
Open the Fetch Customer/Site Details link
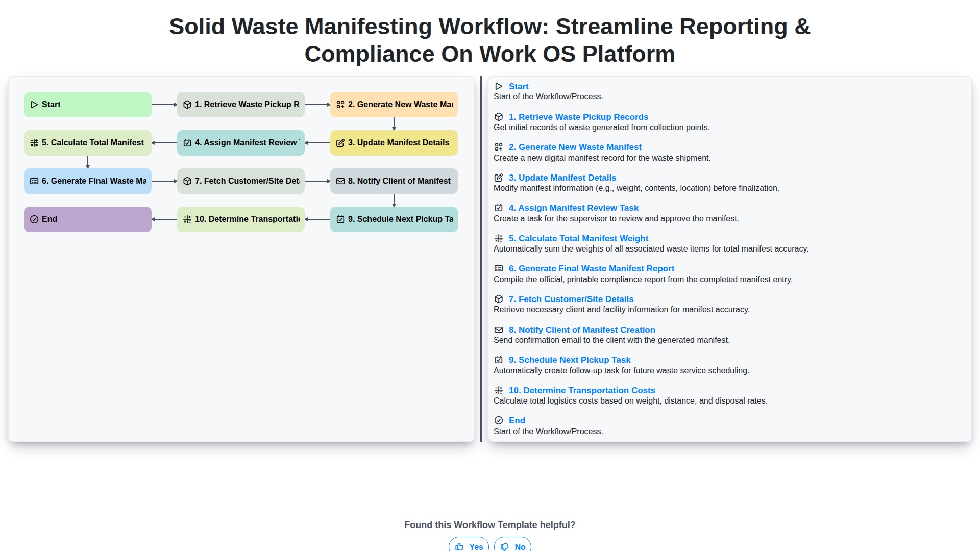point(571,299)
